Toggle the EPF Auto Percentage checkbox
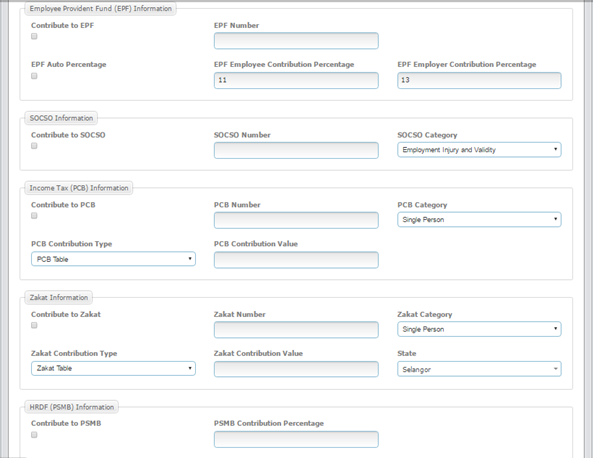The image size is (593, 458). [x=34, y=76]
